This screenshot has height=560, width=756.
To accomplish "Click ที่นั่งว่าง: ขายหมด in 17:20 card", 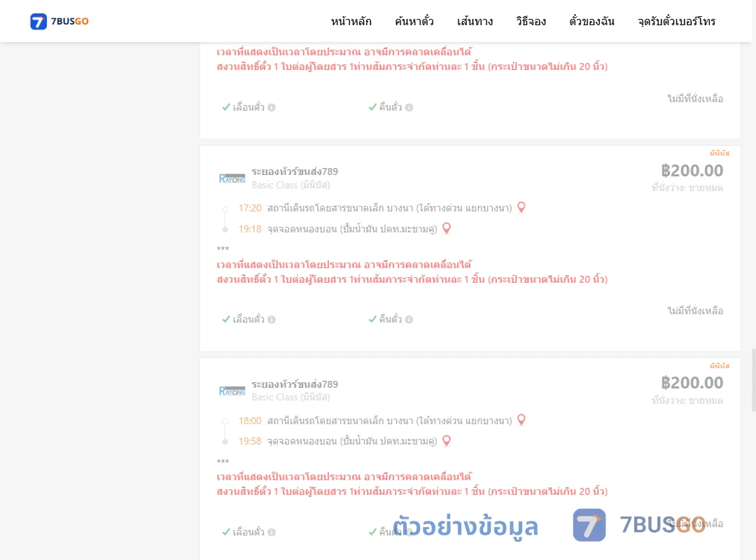I will [687, 188].
